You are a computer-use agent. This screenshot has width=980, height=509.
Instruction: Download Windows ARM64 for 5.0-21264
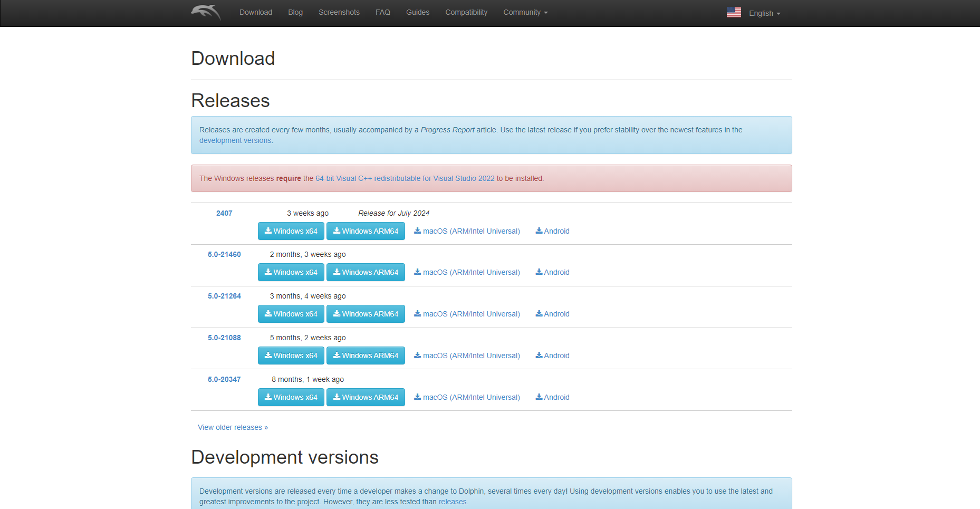click(366, 314)
